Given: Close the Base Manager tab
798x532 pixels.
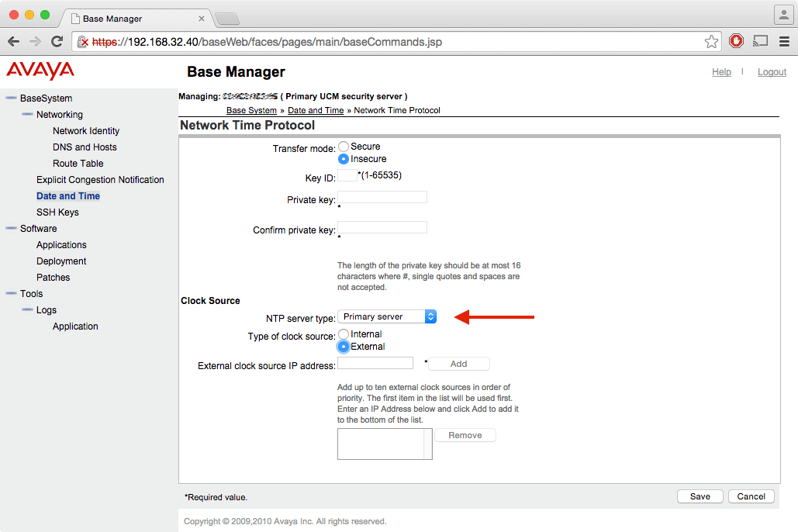Looking at the screenshot, I should [x=202, y=19].
